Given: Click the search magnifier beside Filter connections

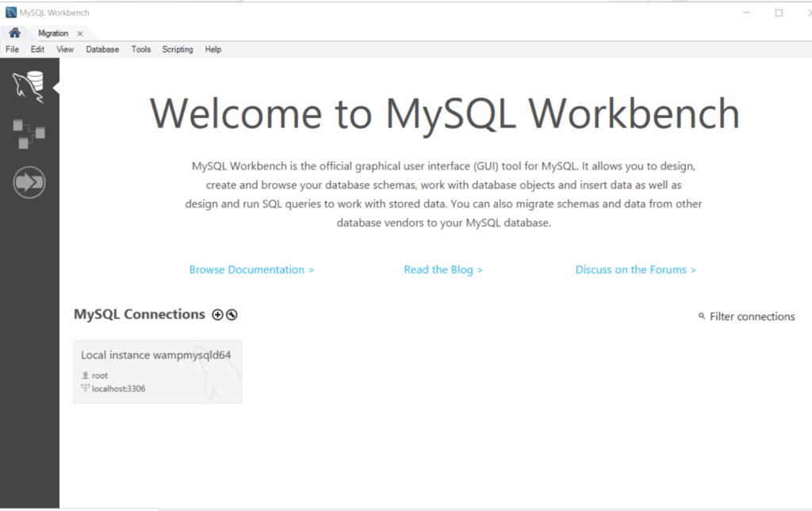Looking at the screenshot, I should (700, 316).
